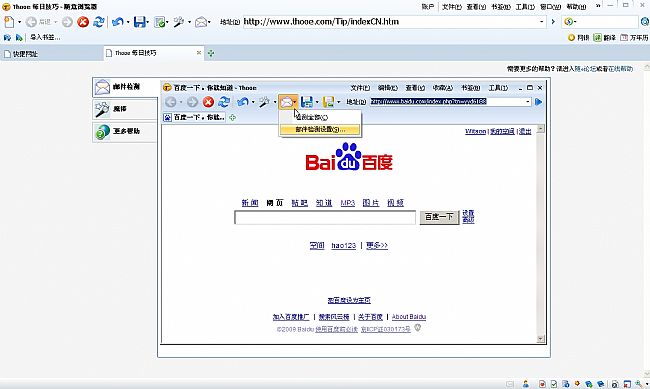Click the Undo close tab arrow icon
This screenshot has width=650, height=389.
tap(118, 22)
